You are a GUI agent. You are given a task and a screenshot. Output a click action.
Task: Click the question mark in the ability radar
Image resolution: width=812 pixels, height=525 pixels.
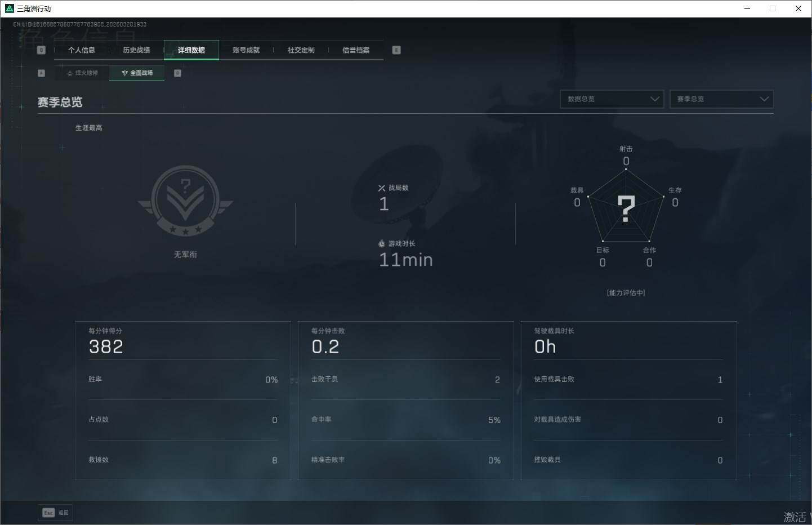pyautogui.click(x=626, y=208)
